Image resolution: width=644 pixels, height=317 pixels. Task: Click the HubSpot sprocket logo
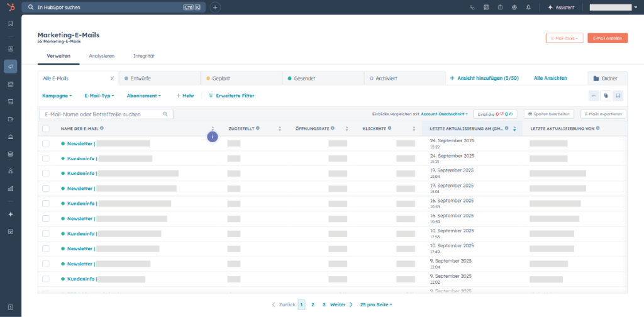tap(10, 7)
